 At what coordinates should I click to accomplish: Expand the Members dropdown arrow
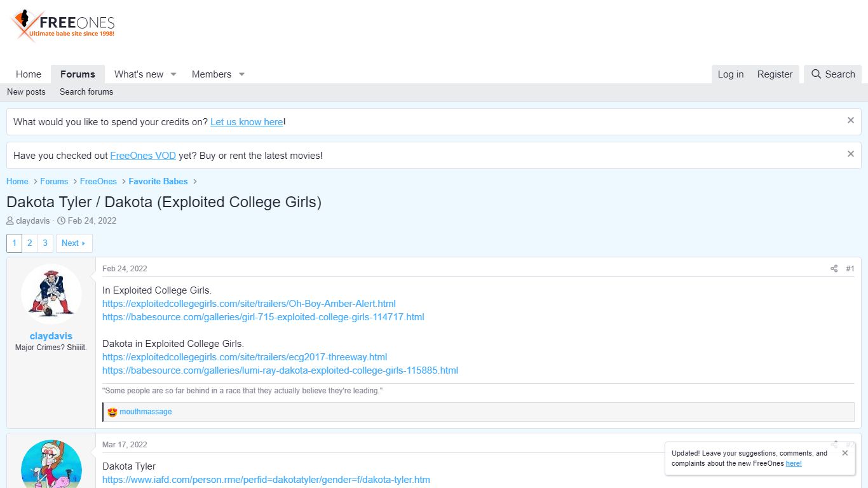tap(241, 74)
